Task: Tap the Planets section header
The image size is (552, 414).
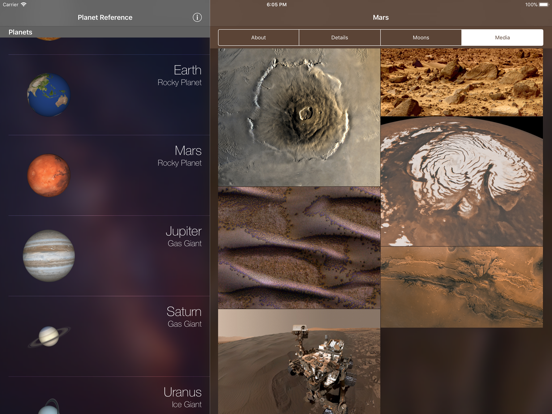Action: point(105,32)
